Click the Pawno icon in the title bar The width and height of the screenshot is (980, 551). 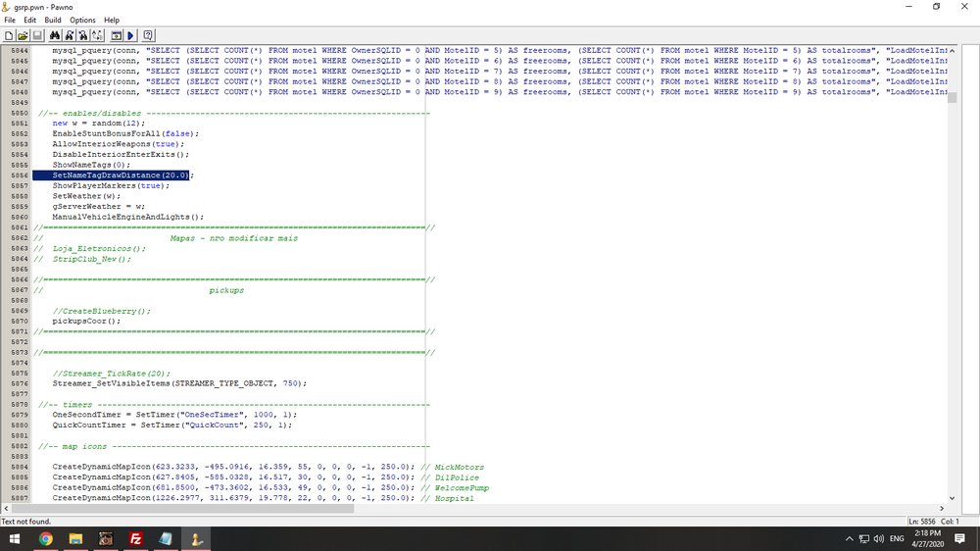click(x=6, y=7)
